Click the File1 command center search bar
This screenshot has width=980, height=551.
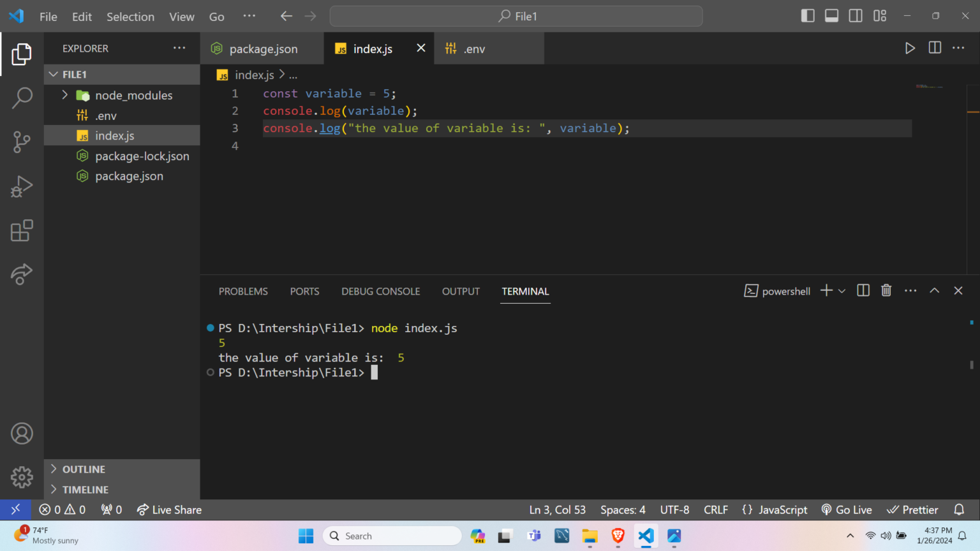click(x=516, y=16)
